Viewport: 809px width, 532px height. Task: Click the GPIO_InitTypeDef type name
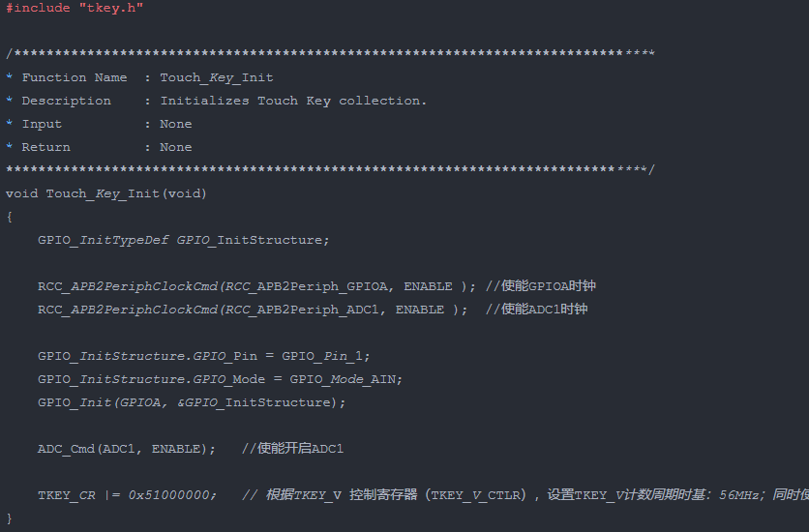103,240
